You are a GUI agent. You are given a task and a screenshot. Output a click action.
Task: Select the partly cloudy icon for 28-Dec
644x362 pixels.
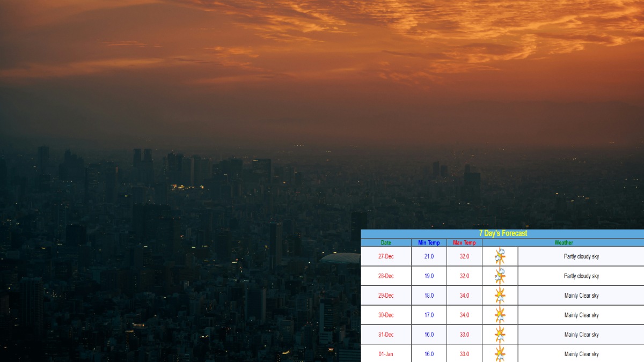pos(500,276)
